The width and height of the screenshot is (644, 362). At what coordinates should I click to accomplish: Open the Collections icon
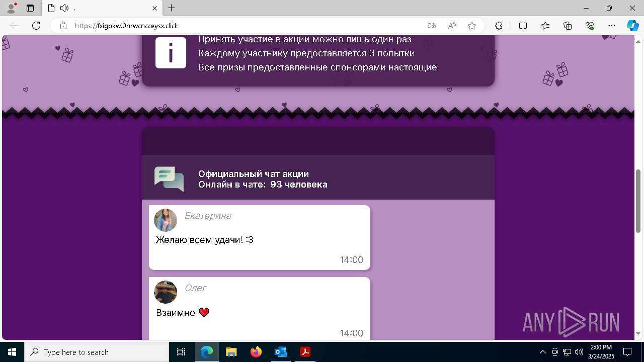point(568,26)
